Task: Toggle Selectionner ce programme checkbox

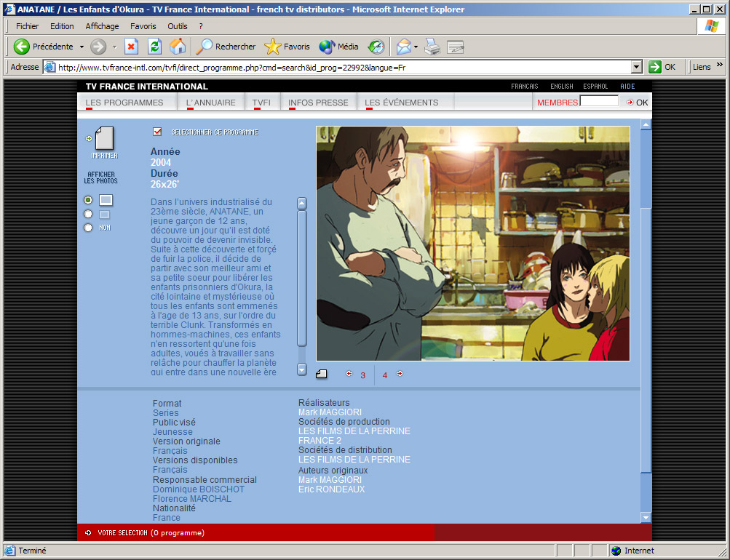Action: [157, 132]
